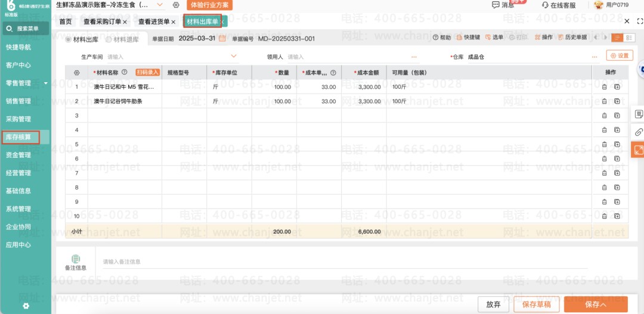Delete empty row 9

tap(604, 201)
